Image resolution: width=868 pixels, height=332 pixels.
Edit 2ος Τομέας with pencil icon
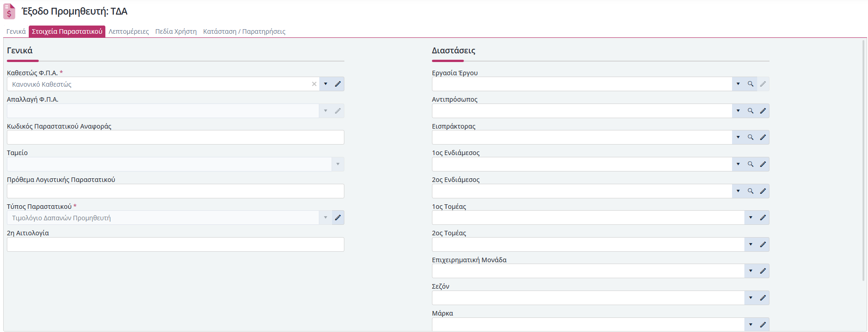click(x=763, y=244)
